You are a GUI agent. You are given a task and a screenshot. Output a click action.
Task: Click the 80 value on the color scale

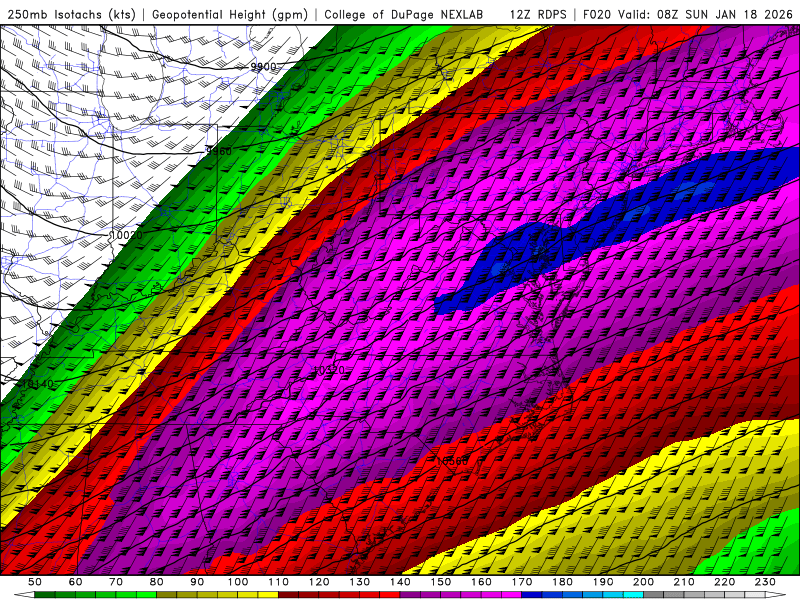[x=157, y=582]
